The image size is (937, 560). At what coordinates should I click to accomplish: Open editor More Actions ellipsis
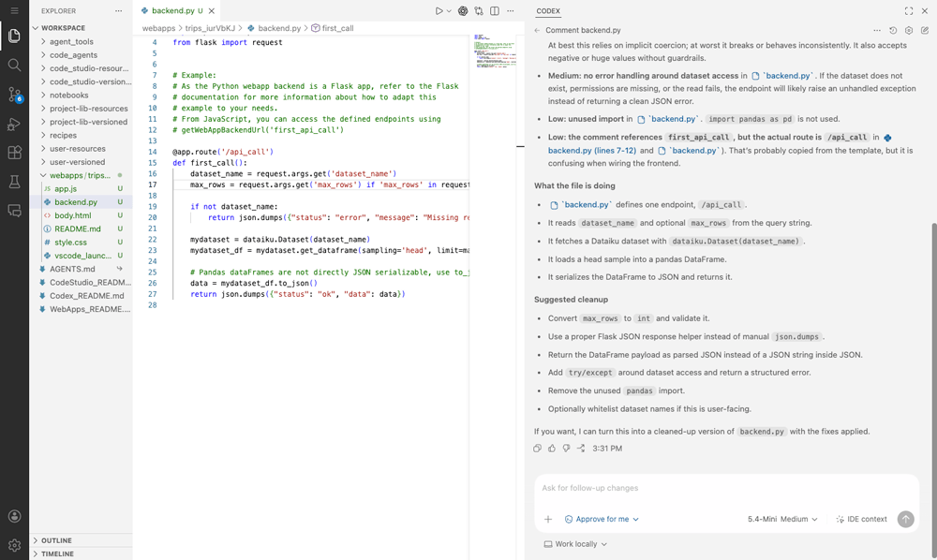[x=511, y=10]
